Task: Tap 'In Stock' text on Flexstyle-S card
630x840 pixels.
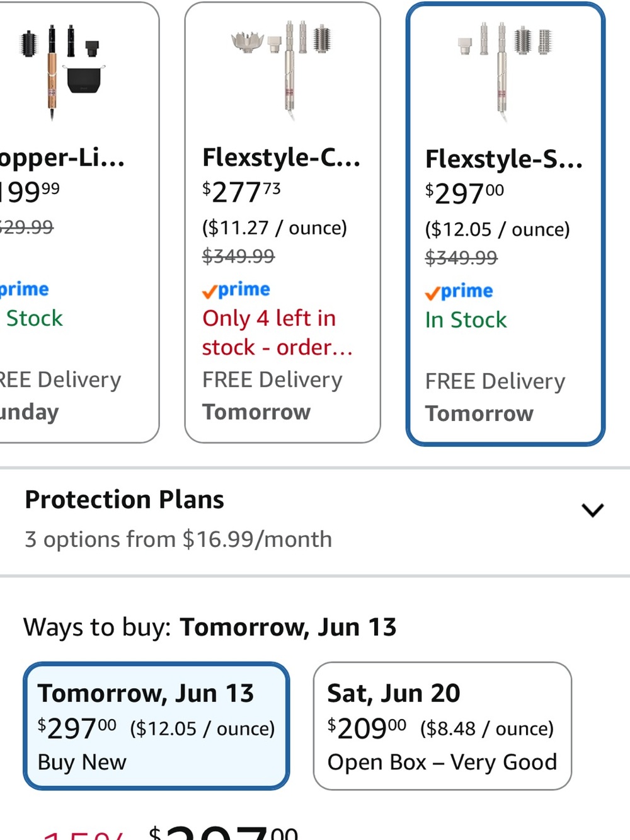Action: 466,320
